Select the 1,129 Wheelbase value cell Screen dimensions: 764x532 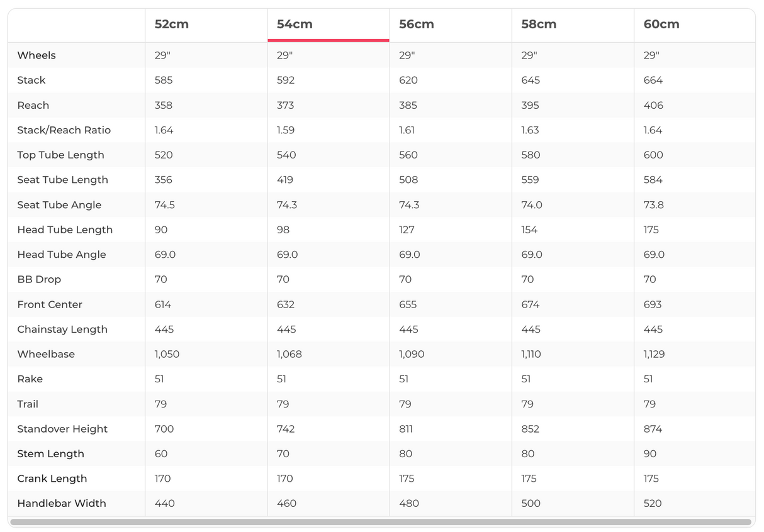point(654,354)
